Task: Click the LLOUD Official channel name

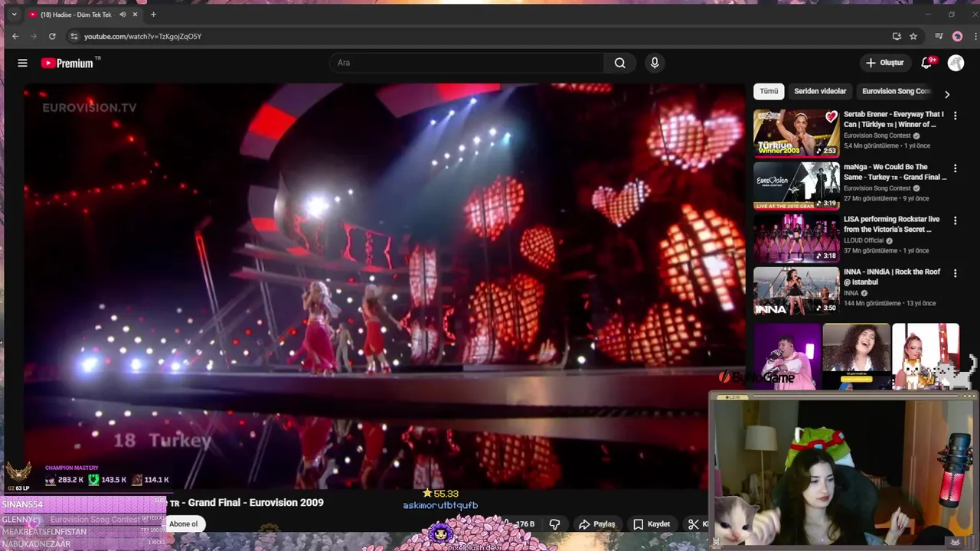Action: click(864, 240)
